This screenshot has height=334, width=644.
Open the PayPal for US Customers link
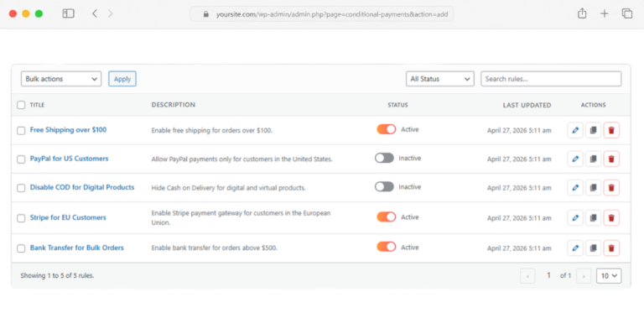click(x=69, y=159)
